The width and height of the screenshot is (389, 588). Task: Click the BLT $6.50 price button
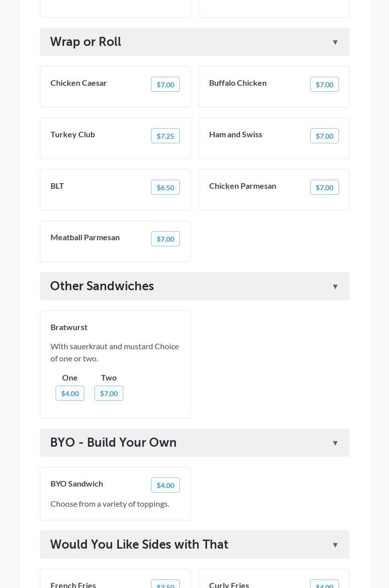click(x=165, y=187)
